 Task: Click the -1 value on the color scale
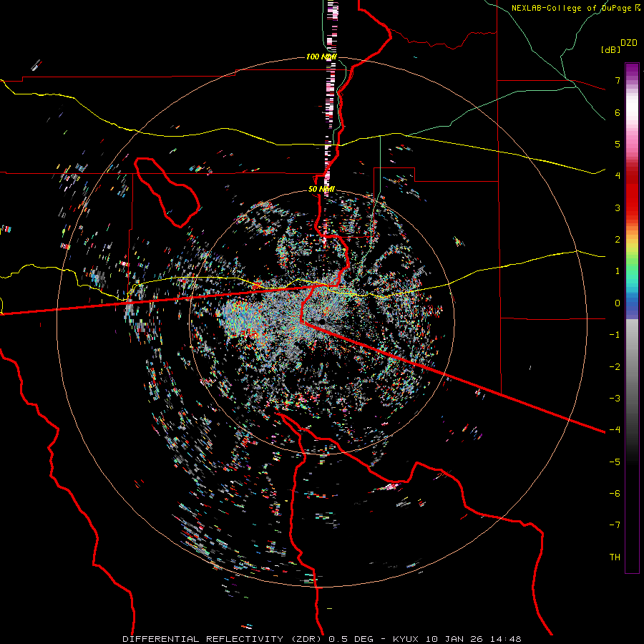[615, 335]
